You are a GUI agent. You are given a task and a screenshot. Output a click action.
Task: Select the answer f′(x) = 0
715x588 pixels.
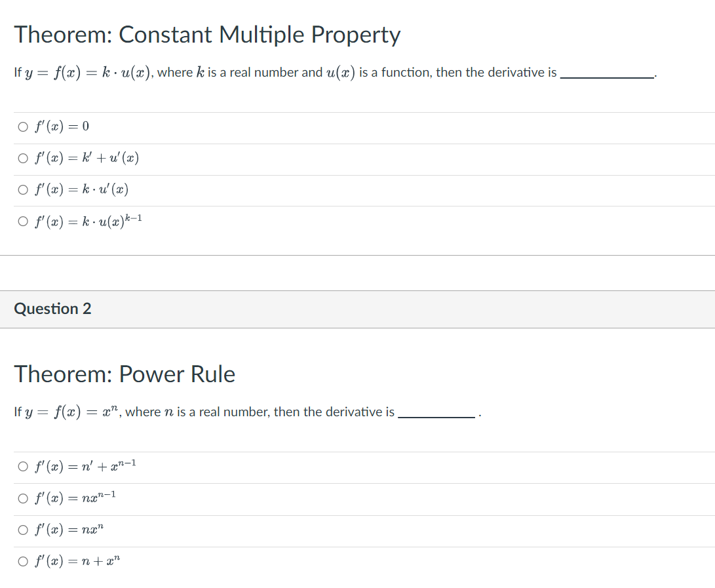click(x=23, y=127)
